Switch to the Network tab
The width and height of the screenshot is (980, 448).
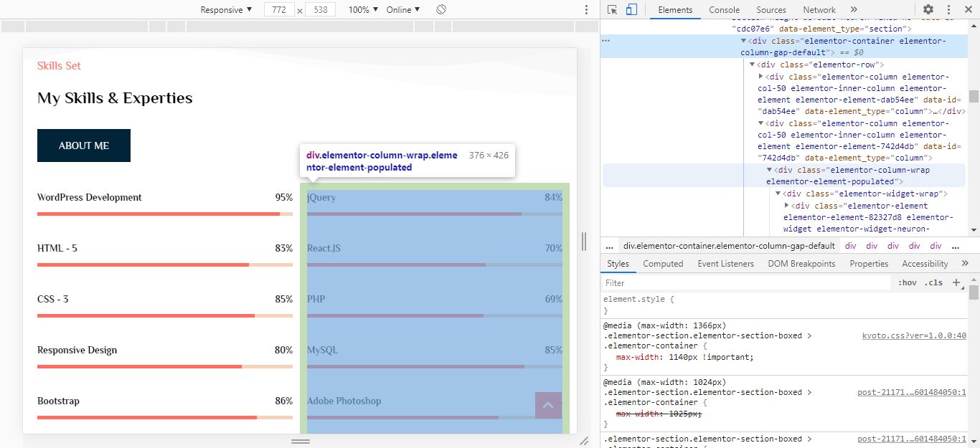pyautogui.click(x=819, y=9)
